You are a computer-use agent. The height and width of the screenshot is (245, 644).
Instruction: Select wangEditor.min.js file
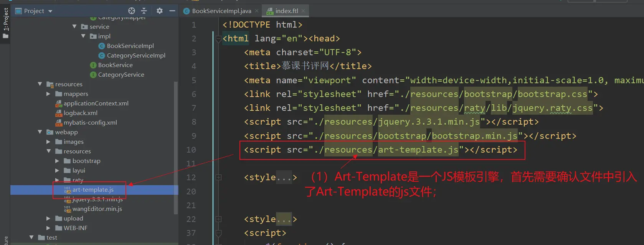(97, 209)
